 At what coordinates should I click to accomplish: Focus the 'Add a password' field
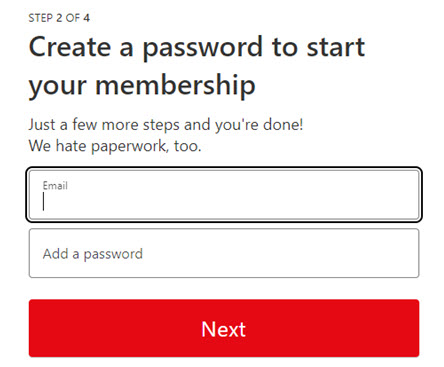(x=224, y=253)
